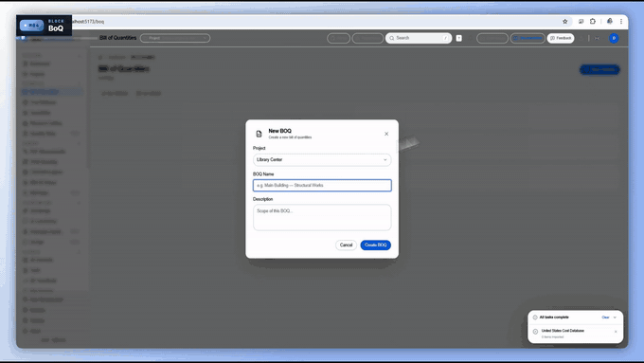The image size is (644, 363).
Task: Click the top bar Search field
Action: tap(418, 38)
